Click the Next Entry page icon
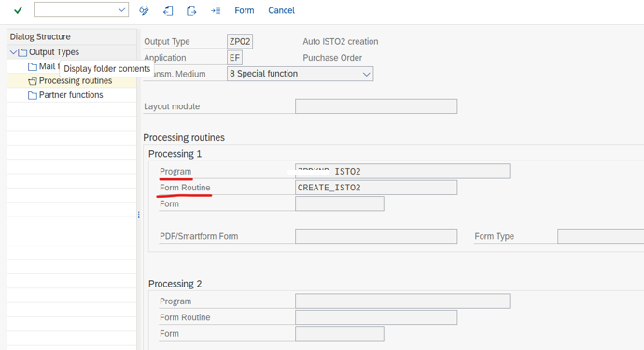 (191, 10)
